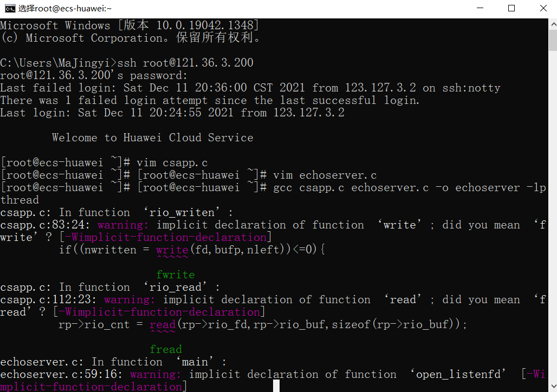Click the 'vim csapp.c' command

(172, 162)
